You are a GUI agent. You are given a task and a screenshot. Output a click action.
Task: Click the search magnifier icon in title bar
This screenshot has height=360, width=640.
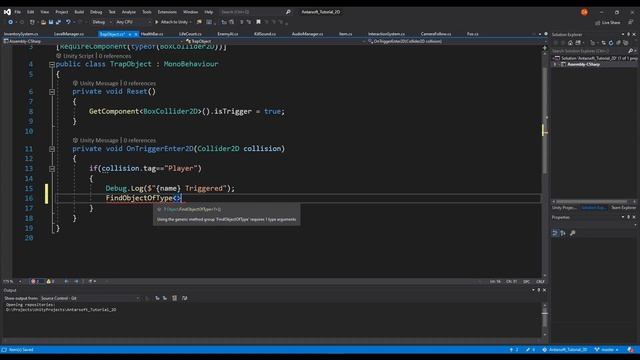coord(288,12)
